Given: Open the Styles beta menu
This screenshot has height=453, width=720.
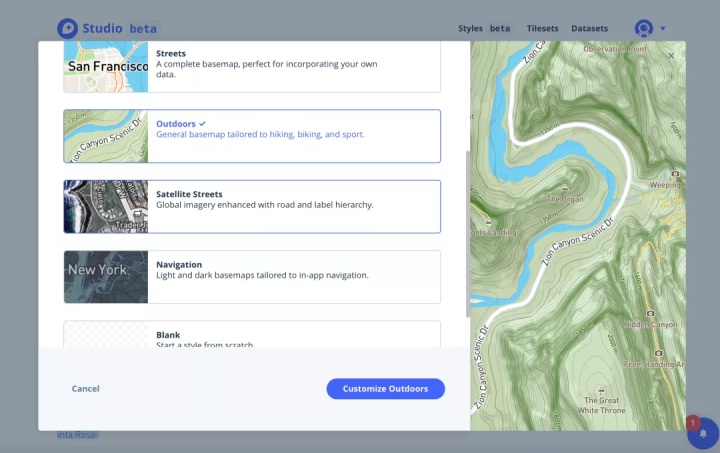Looking at the screenshot, I should click(x=484, y=28).
